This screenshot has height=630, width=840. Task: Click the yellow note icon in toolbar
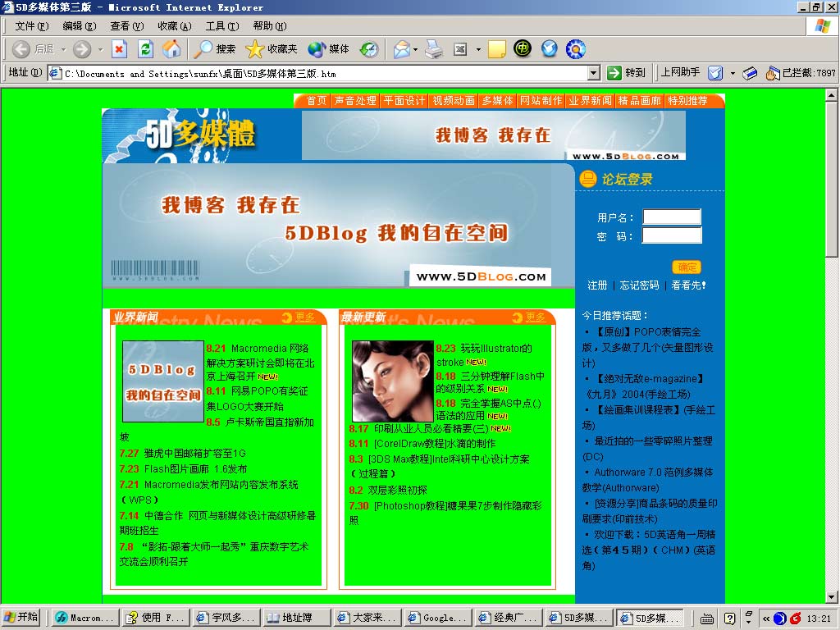click(x=496, y=49)
